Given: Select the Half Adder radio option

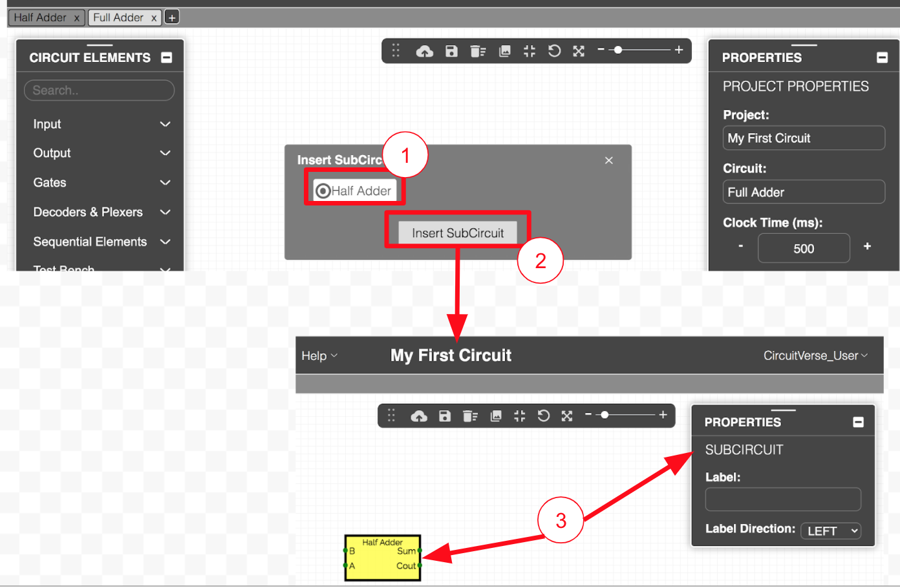Looking at the screenshot, I should pyautogui.click(x=323, y=191).
